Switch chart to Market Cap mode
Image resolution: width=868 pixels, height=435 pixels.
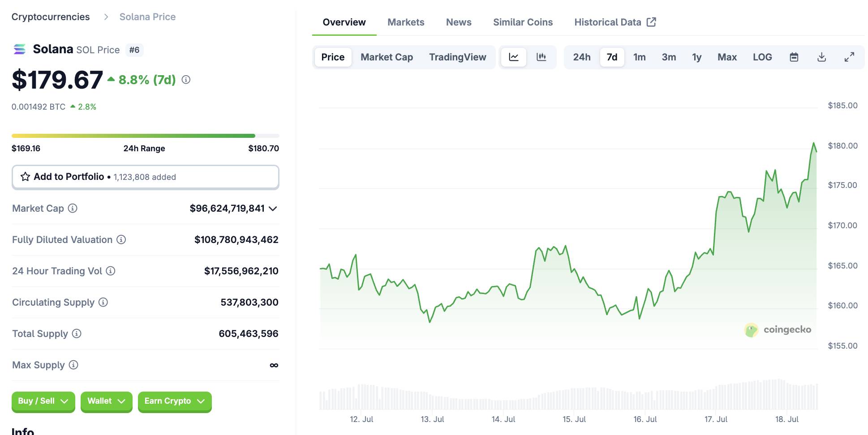pos(387,57)
